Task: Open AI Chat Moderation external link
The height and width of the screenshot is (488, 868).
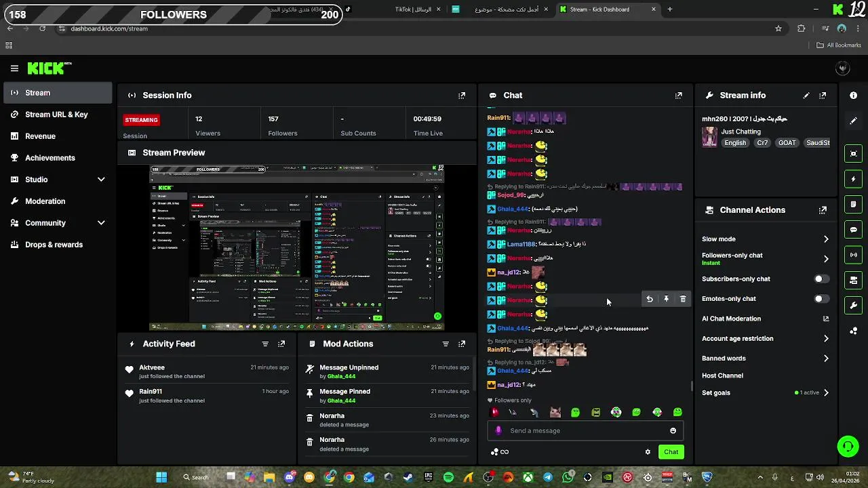Action: click(x=826, y=319)
